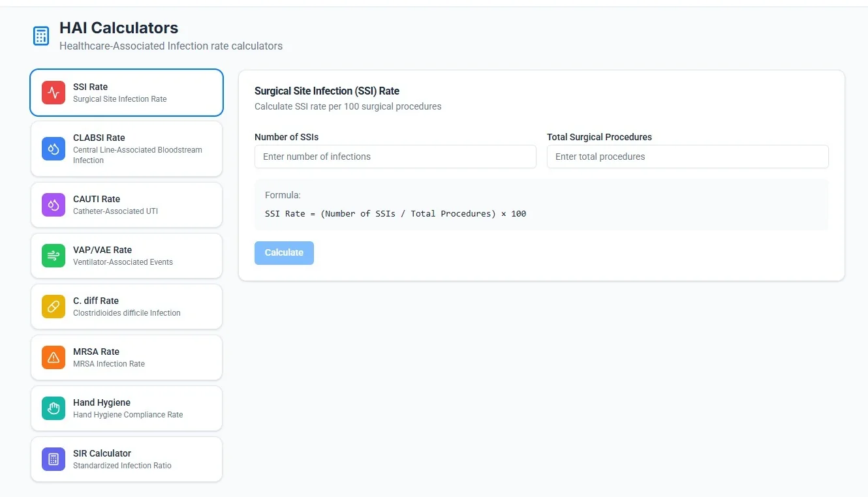Open the MRSA Rate calculator
Screen dimensions: 868x497
(x=127, y=357)
